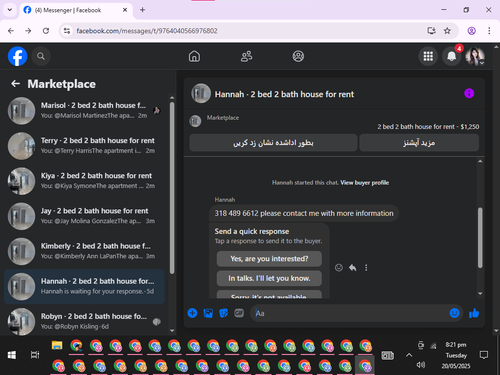500x375 pixels.
Task: Click the install app icon in address bar
Action: pos(432,31)
